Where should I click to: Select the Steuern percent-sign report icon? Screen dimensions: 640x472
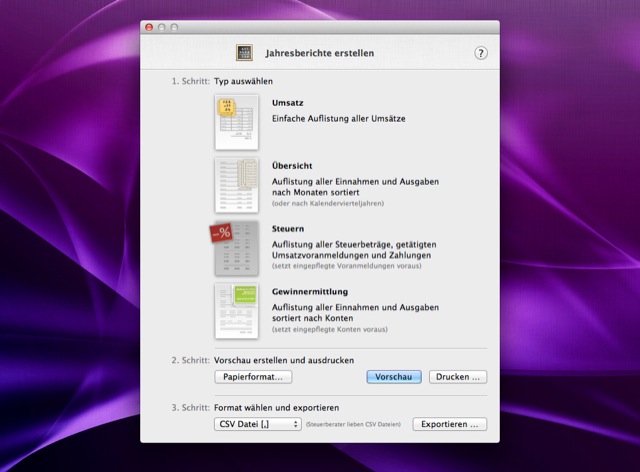pyautogui.click(x=234, y=248)
